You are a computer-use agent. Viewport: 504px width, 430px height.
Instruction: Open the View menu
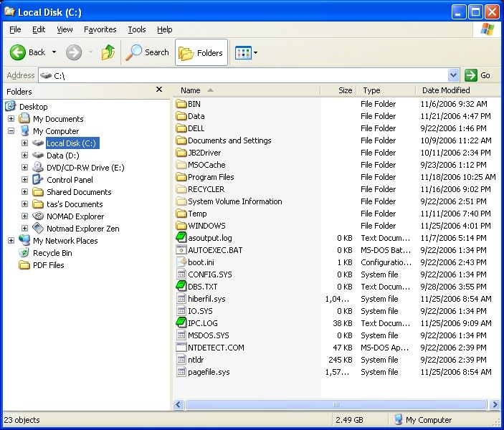65,29
